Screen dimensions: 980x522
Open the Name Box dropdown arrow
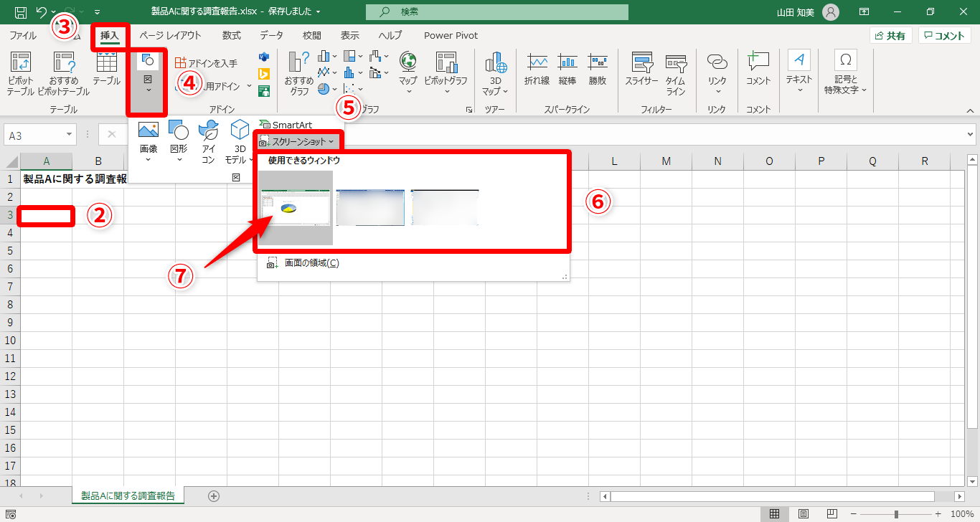pyautogui.click(x=70, y=134)
